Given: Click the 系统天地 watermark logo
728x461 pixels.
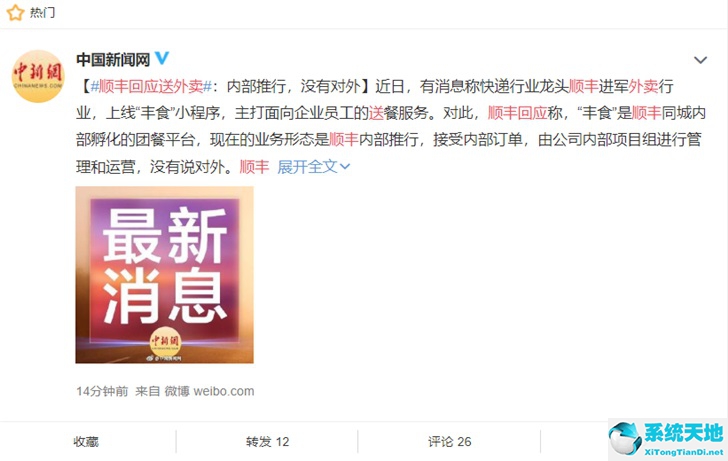Looking at the screenshot, I should [668, 439].
